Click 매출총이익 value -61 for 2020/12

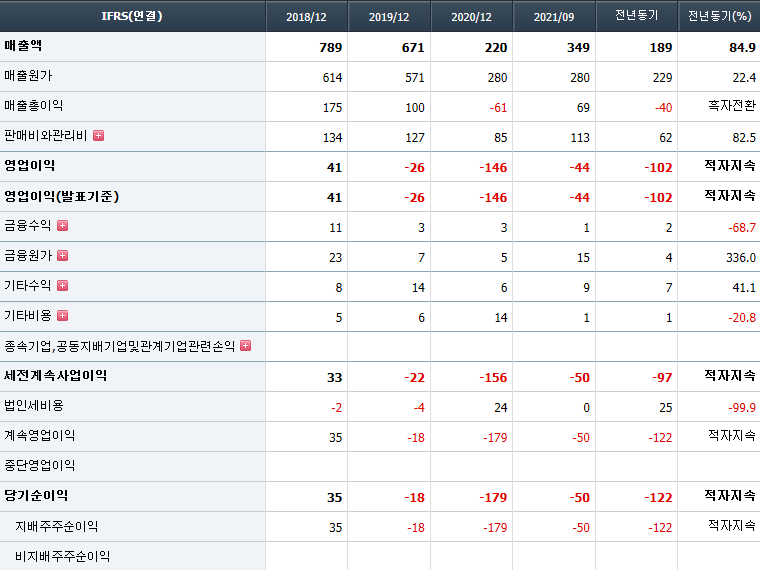click(x=498, y=108)
